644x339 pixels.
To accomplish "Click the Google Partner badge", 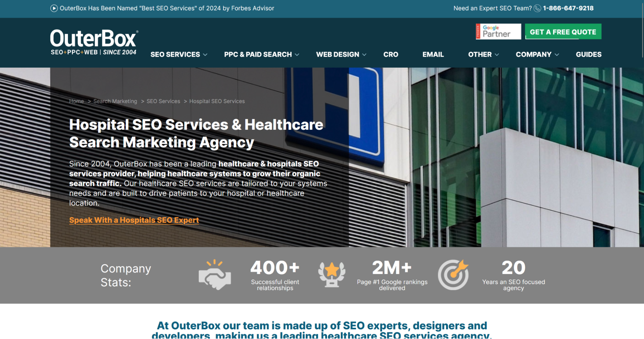I will (x=498, y=32).
